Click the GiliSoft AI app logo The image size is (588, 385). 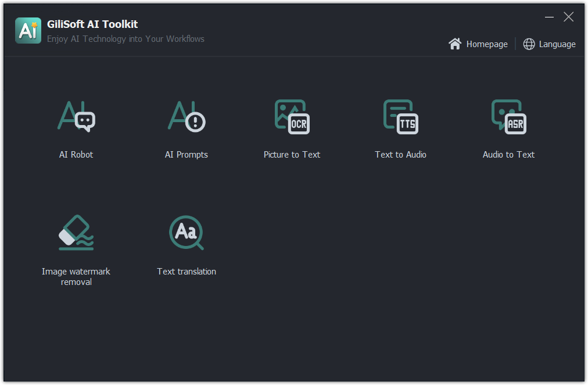28,30
